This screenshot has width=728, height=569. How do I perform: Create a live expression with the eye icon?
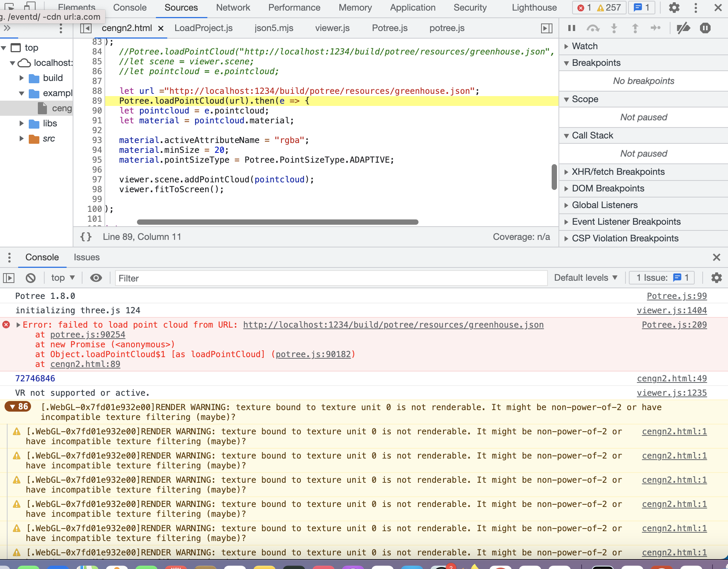96,278
